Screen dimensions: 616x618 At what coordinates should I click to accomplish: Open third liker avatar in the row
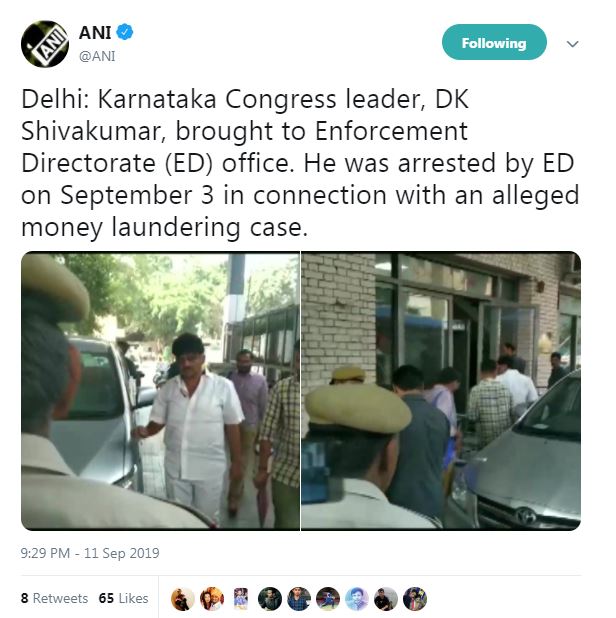pyautogui.click(x=241, y=599)
